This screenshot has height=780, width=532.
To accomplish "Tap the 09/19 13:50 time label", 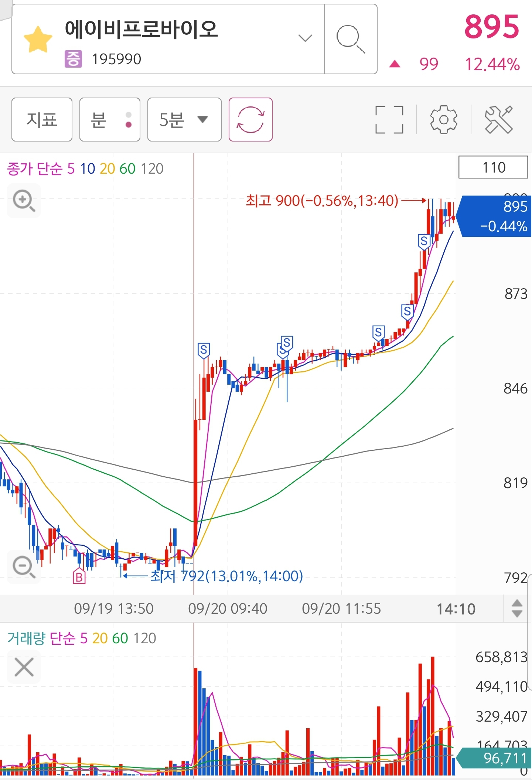I will point(113,609).
